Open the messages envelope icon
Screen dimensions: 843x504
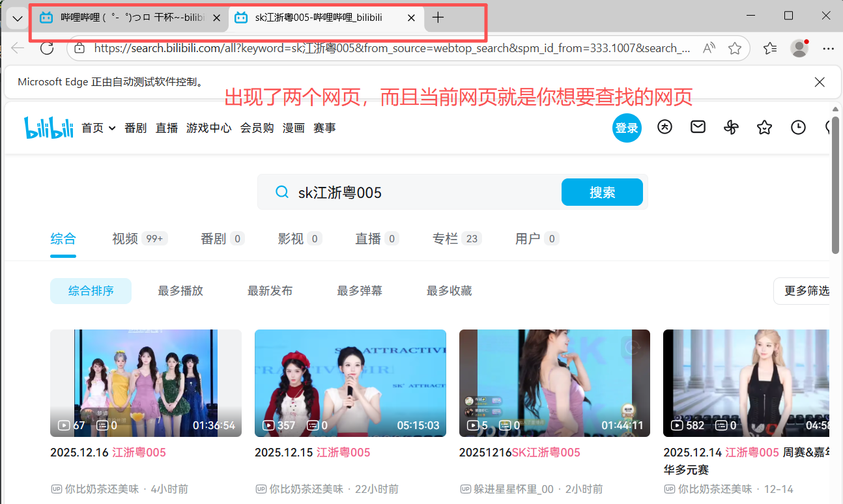[x=698, y=127]
